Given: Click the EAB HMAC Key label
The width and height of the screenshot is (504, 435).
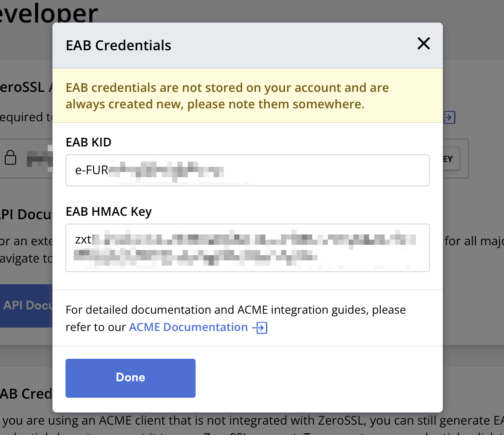Looking at the screenshot, I should (108, 212).
